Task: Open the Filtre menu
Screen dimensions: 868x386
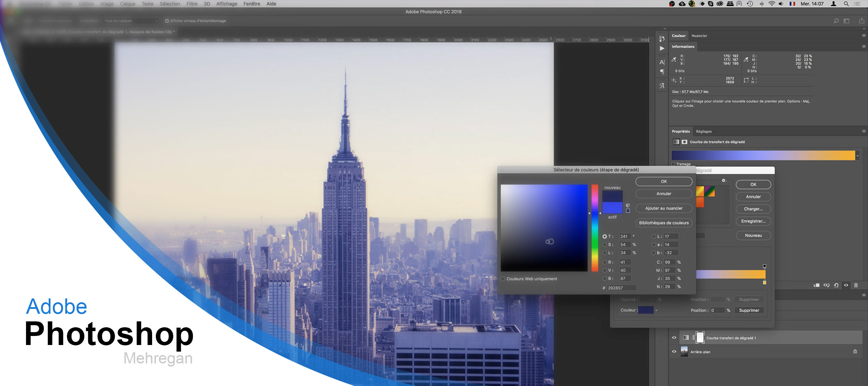Action: (x=192, y=4)
